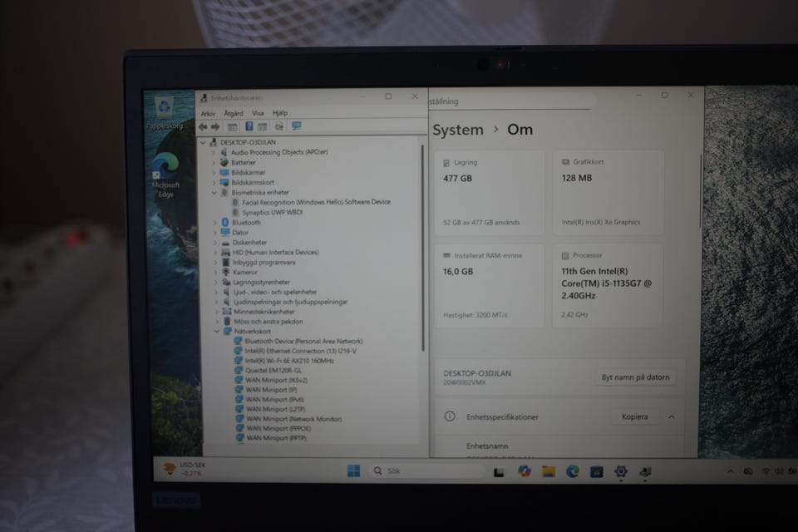Select Möss och andra pekdon row
798x532 pixels.
(x=268, y=322)
